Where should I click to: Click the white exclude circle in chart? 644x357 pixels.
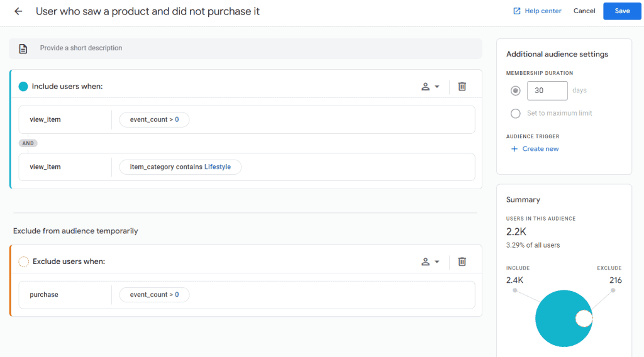[x=584, y=319]
